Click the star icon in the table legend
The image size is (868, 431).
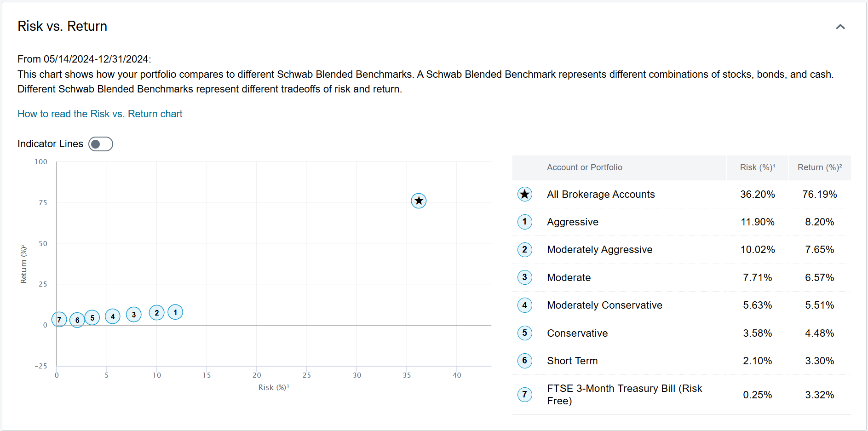pos(524,194)
